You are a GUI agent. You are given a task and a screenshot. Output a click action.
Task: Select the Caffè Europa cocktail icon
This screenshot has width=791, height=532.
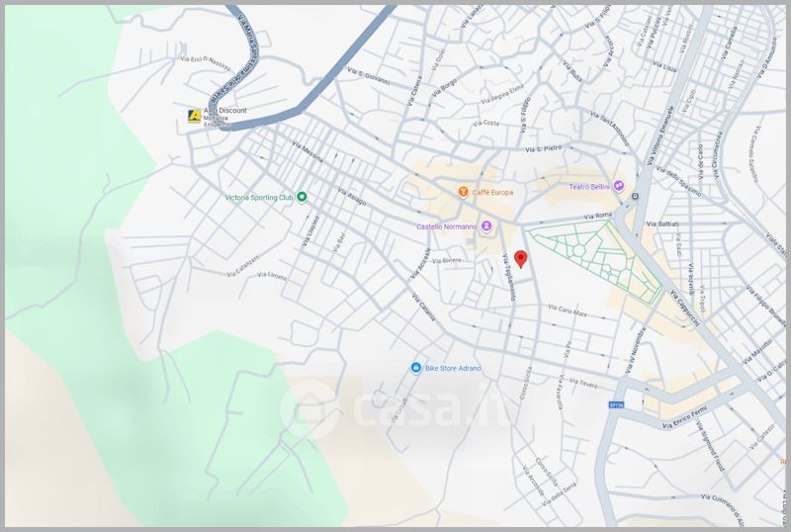462,192
